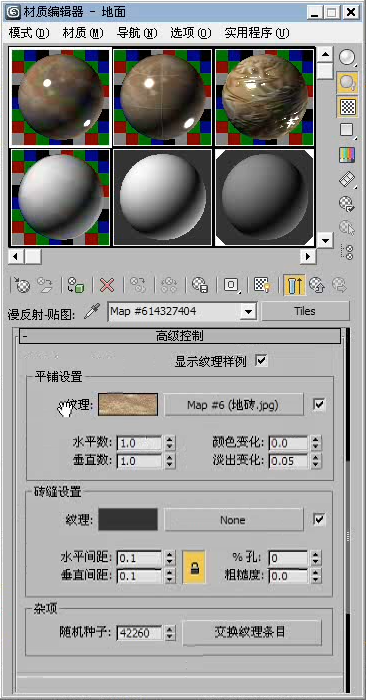The width and height of the screenshot is (366, 700).
Task: Click 交换纹理条目 button
Action: [252, 633]
